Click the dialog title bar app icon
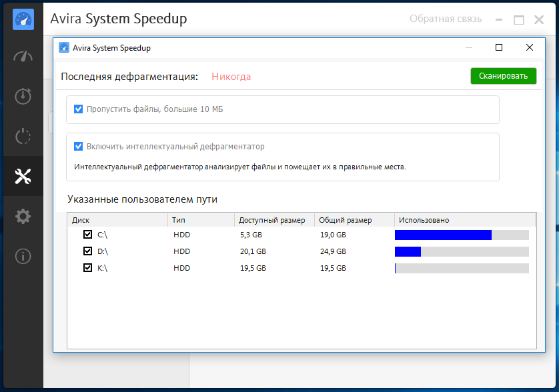This screenshot has height=392, width=559. point(64,47)
